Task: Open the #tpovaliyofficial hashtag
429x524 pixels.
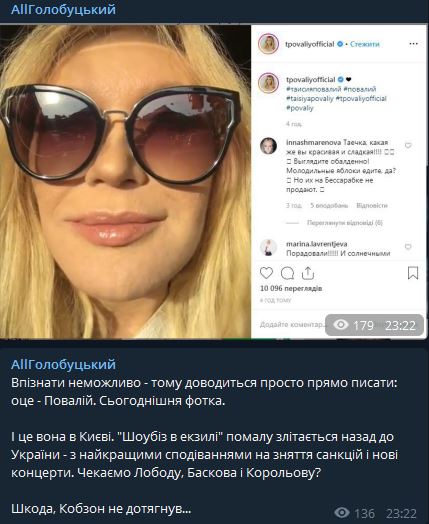Action: tap(361, 98)
